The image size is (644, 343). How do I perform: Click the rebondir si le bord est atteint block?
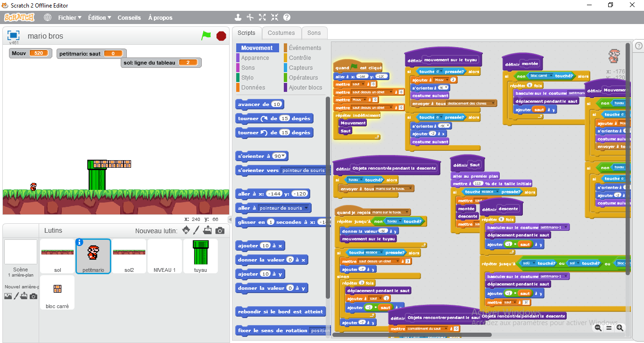pyautogui.click(x=281, y=312)
